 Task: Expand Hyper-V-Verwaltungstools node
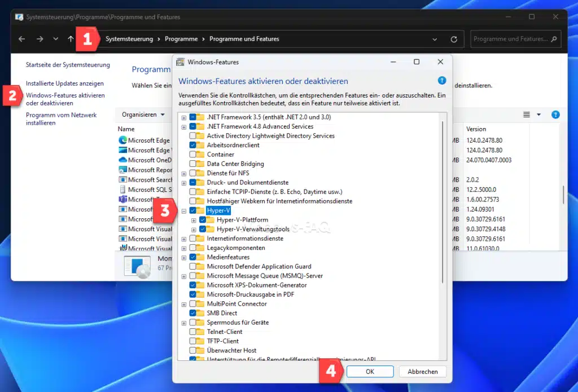pyautogui.click(x=194, y=230)
